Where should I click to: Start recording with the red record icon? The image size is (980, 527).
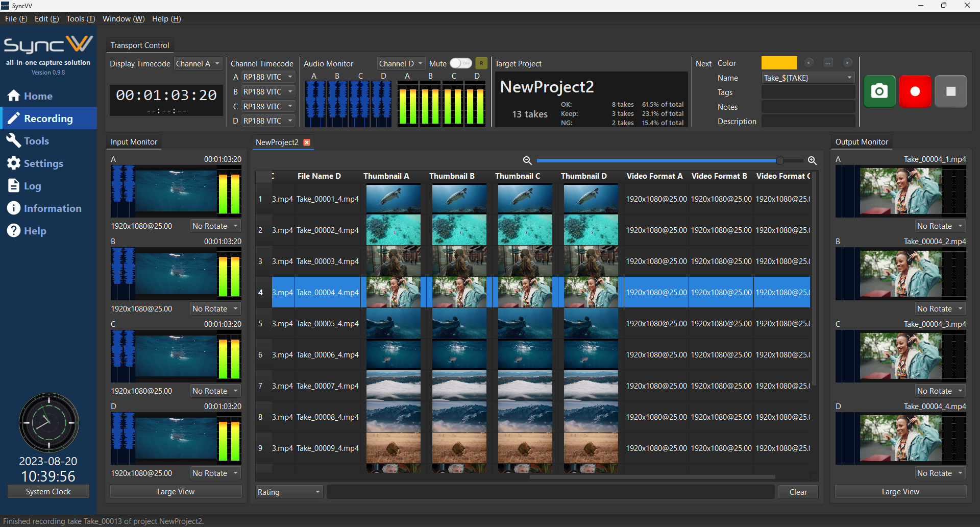[x=915, y=91]
